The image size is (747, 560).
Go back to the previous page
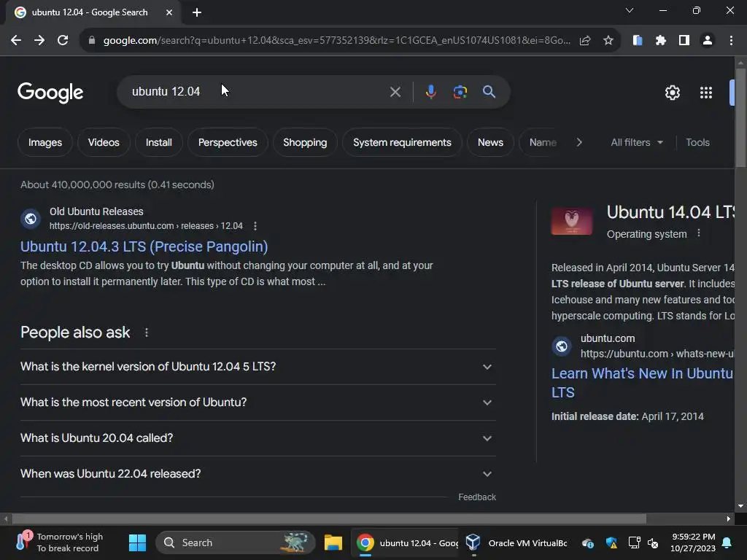point(16,41)
